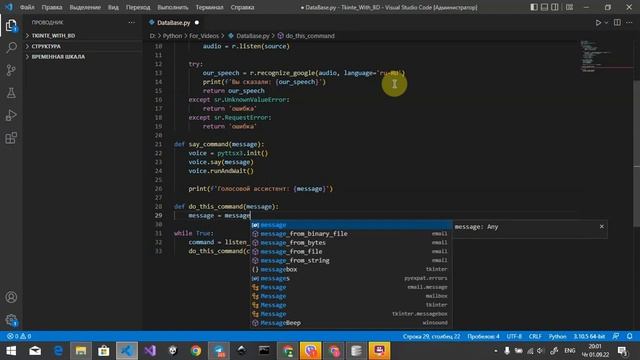Open the Run and Debug view
Viewport: 640px width, 360px height.
[x=11, y=115]
